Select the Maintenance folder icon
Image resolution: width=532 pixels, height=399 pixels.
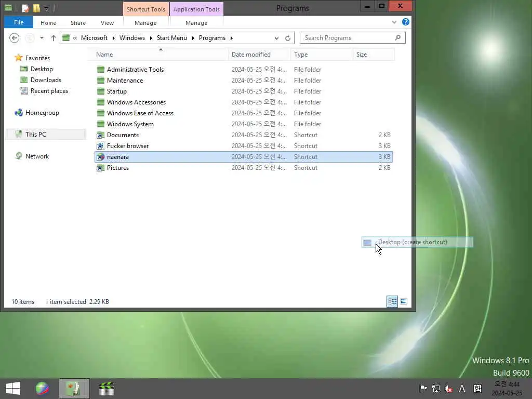(x=100, y=81)
